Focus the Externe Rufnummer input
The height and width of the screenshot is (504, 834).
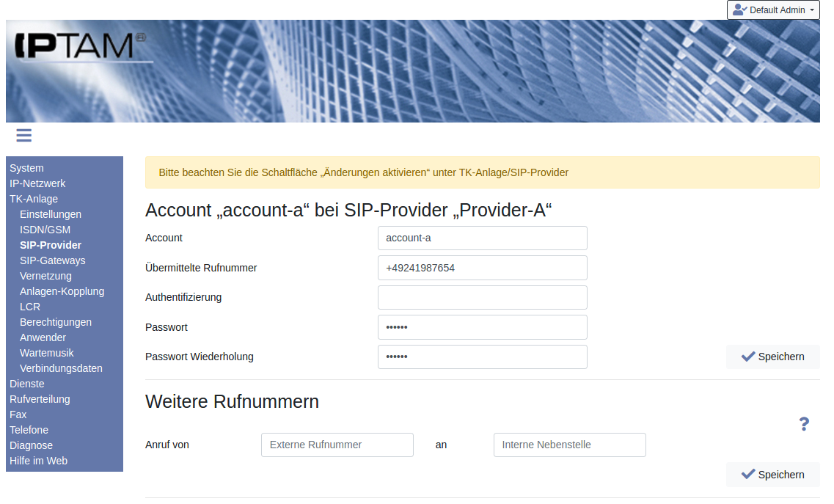[x=337, y=445]
